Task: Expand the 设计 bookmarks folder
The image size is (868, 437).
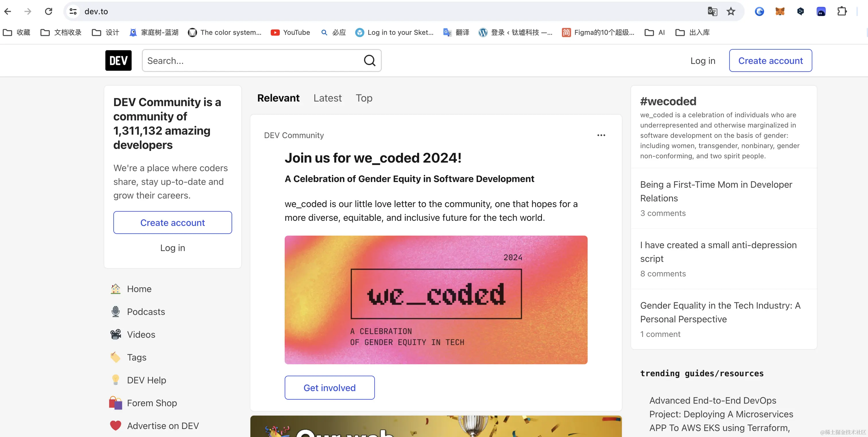Action: [106, 32]
